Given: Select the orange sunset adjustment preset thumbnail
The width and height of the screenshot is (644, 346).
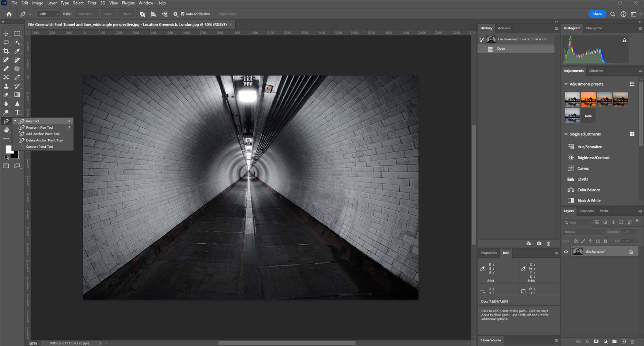Looking at the screenshot, I should (x=588, y=99).
